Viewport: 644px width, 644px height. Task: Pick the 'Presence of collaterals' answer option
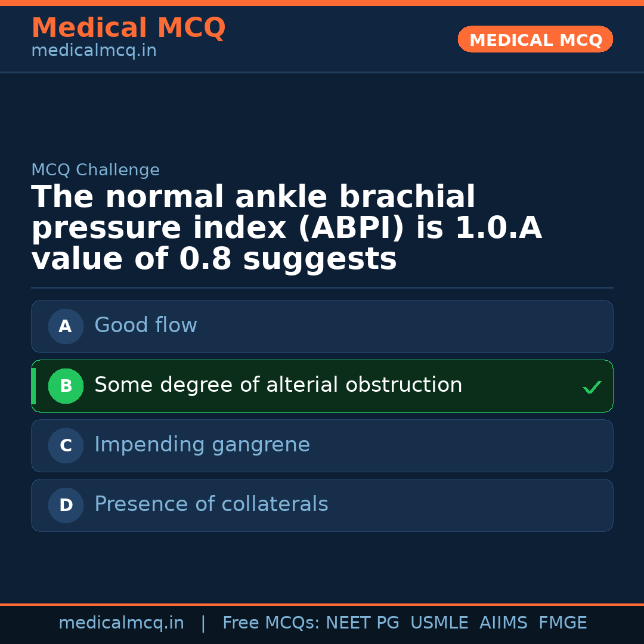322,505
